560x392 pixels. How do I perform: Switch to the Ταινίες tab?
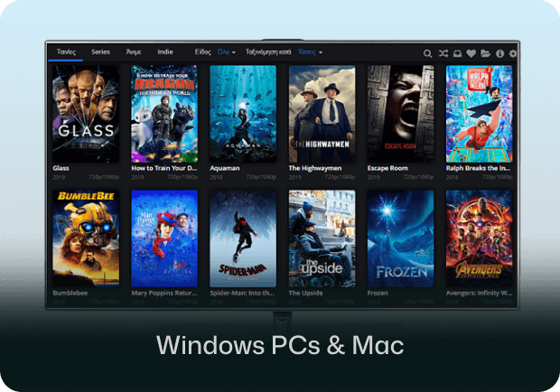coord(66,52)
